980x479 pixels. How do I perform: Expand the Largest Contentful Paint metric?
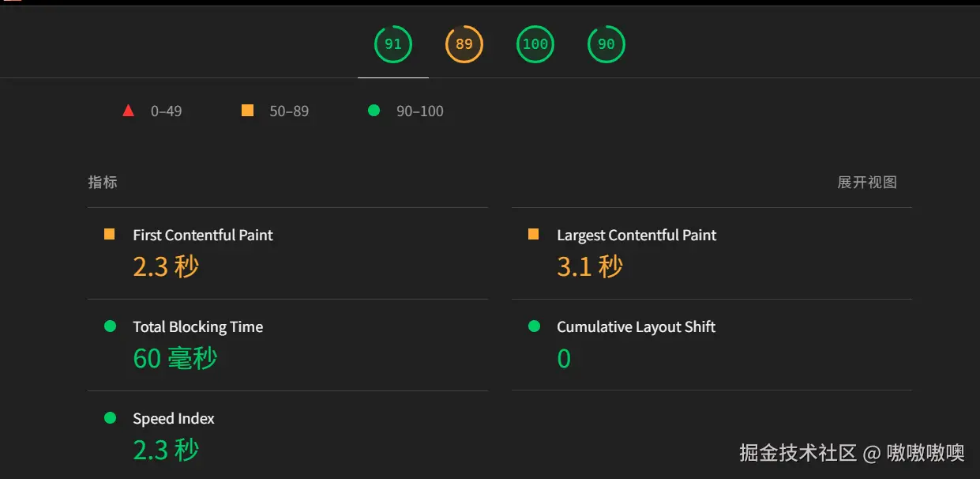tap(636, 235)
